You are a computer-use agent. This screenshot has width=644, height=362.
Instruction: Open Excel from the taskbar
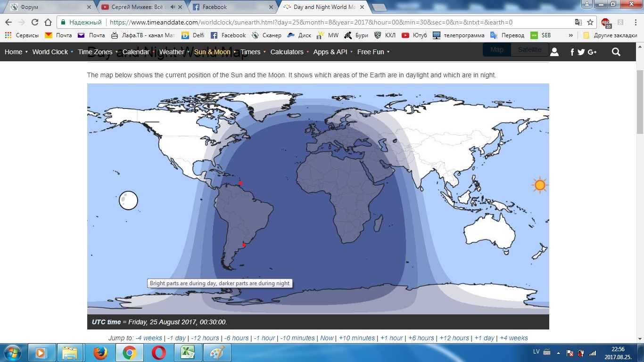(188, 353)
